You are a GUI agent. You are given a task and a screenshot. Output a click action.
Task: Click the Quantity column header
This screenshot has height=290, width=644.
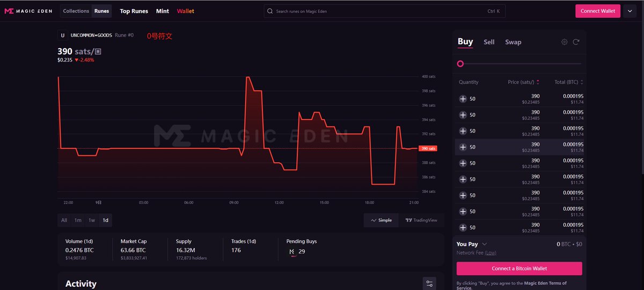tap(469, 82)
